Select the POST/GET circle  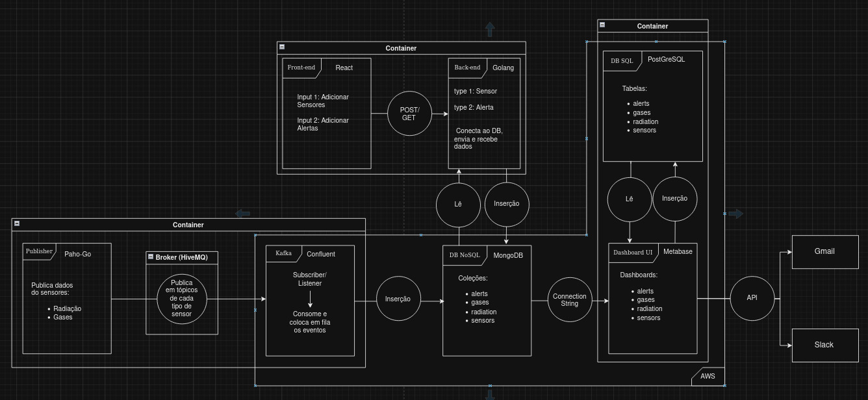click(x=409, y=113)
